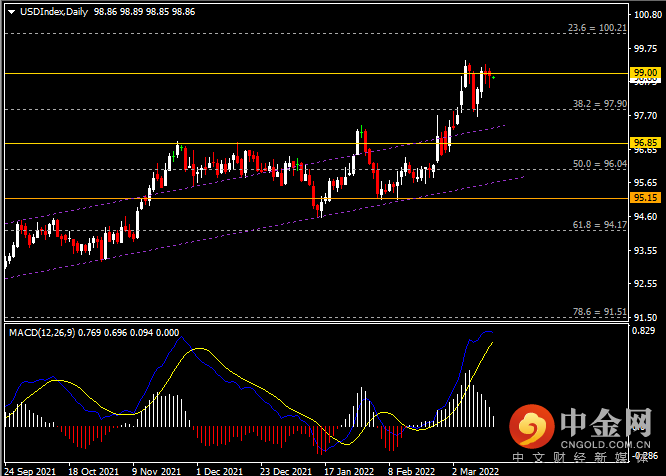This screenshot has height=476, width=666.
Task: Expand the USDIndex,Daily title dropdown triangle
Action: click(x=11, y=12)
